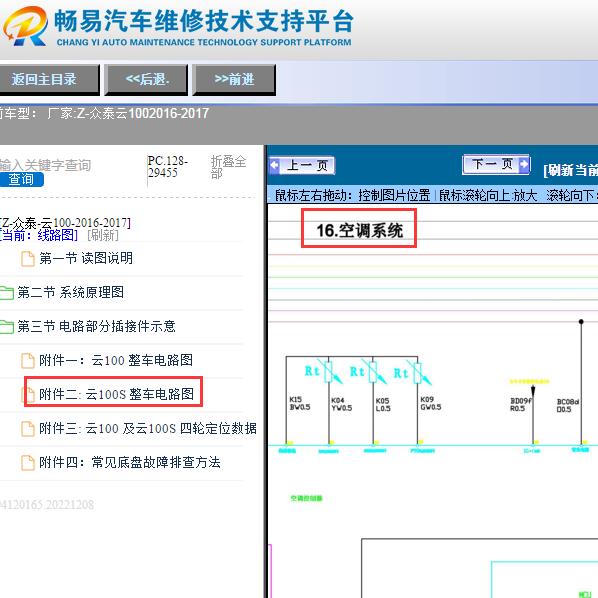The height and width of the screenshot is (598, 598).
Task: Expand 第三节 电路部分插接件示意 folder
Action: (x=96, y=326)
